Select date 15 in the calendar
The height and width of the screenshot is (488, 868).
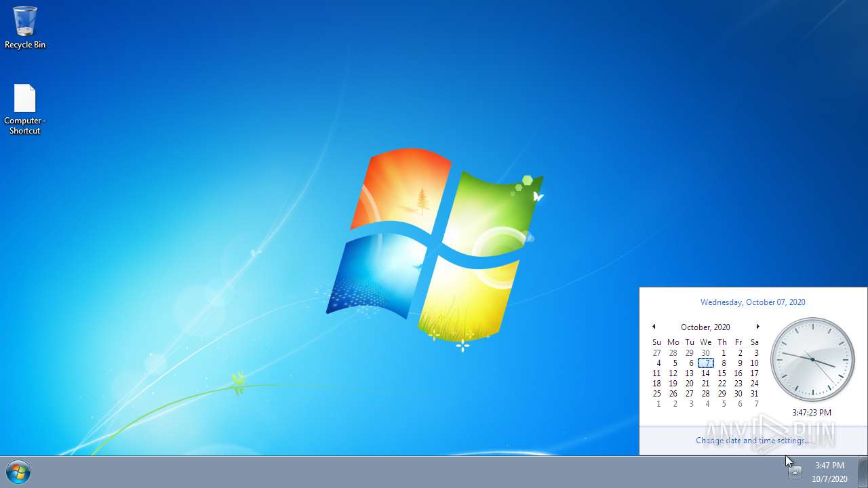click(722, 373)
